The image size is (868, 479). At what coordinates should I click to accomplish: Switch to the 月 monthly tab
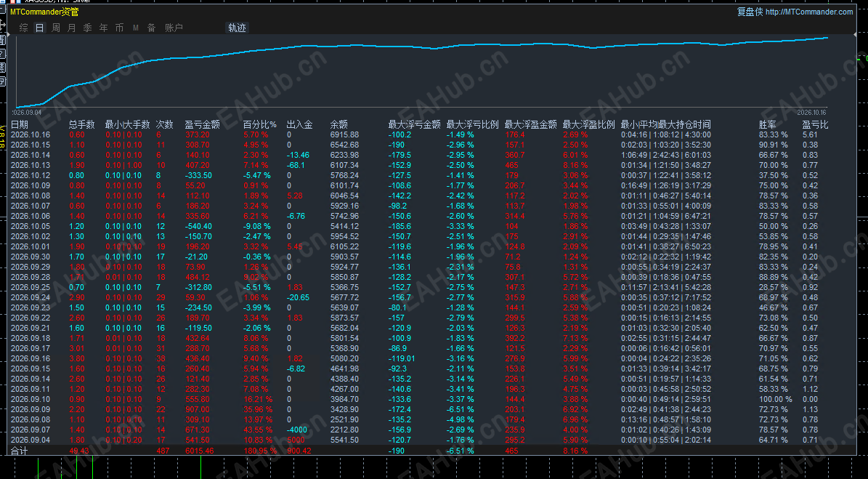[71, 28]
